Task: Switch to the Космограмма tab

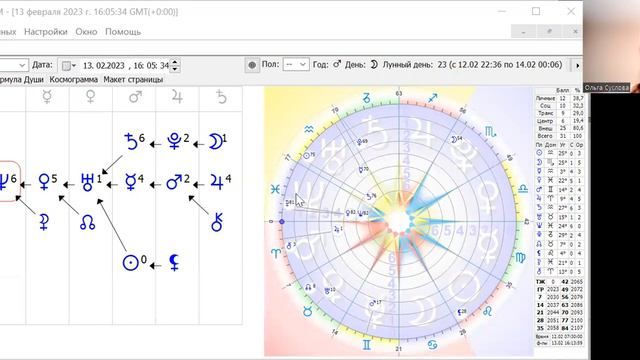Action: point(73,80)
